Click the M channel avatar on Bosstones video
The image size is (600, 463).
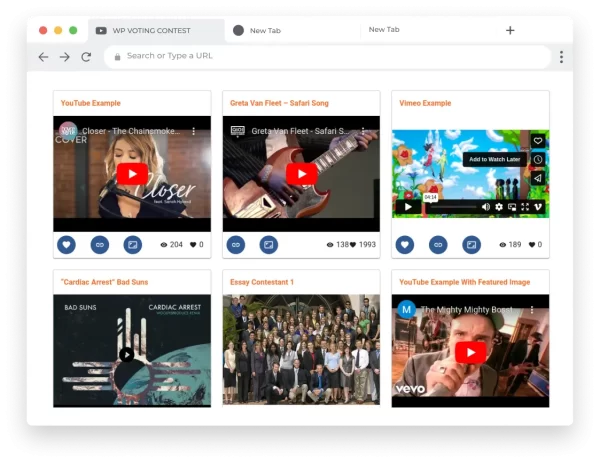(406, 309)
